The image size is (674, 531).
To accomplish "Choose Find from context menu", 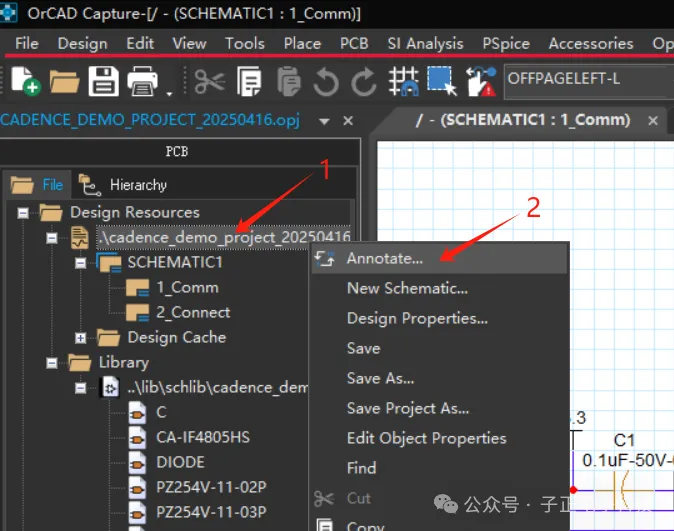I will [439, 468].
